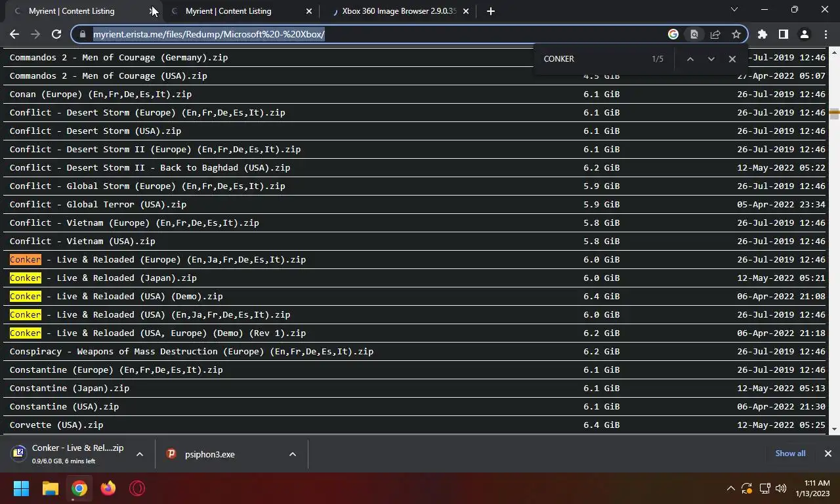Show hidden system tray icons
840x504 pixels.
tap(730, 488)
